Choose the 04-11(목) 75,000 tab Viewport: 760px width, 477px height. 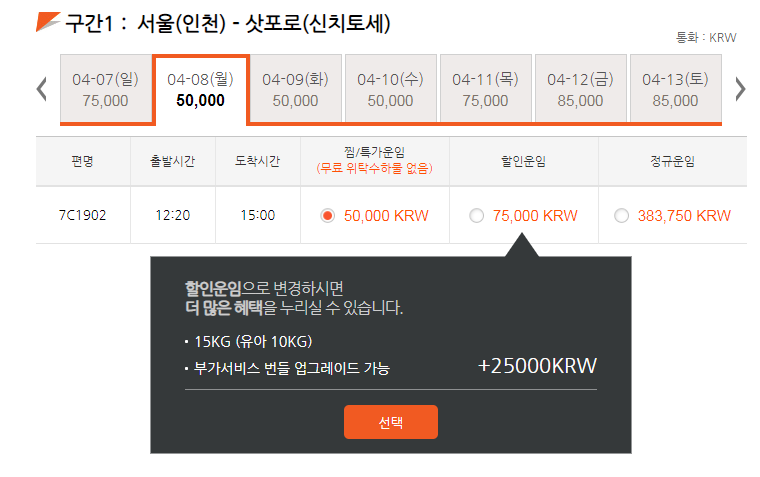(x=485, y=89)
